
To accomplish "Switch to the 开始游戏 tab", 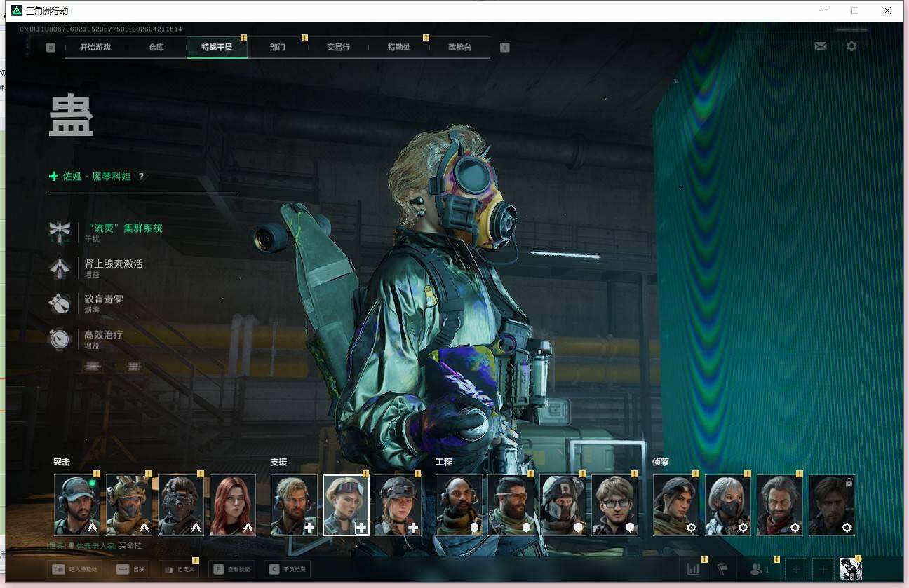I will (95, 47).
